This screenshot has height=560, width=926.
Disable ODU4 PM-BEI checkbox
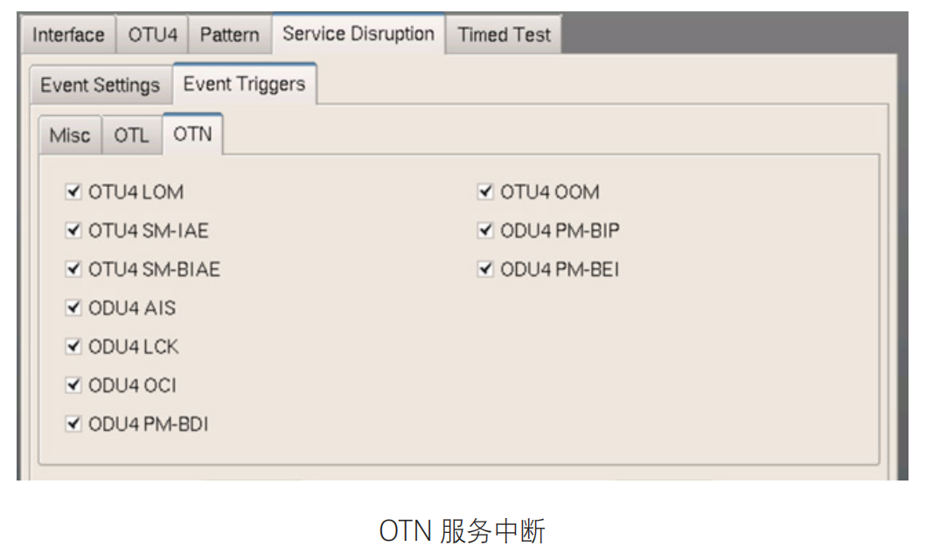(x=486, y=269)
